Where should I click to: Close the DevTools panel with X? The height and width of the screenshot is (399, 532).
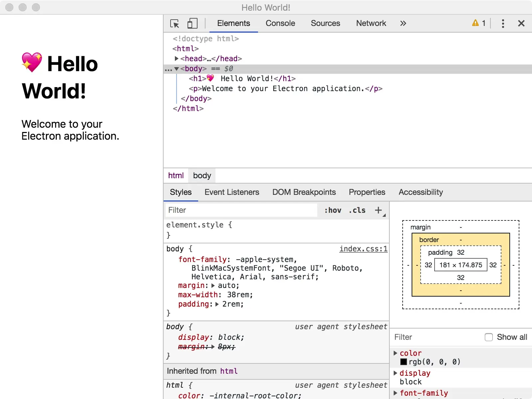521,23
